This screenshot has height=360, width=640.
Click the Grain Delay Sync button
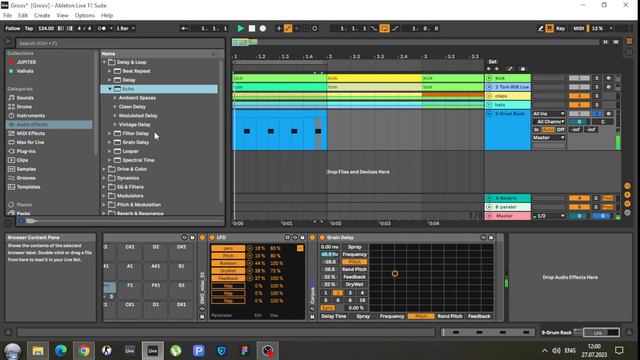click(x=328, y=308)
